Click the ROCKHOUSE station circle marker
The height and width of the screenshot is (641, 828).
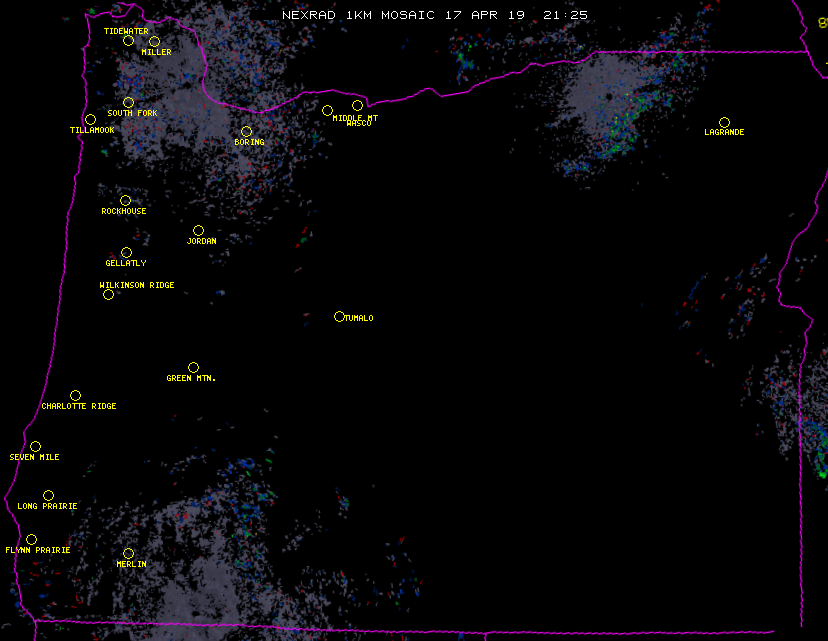click(125, 201)
